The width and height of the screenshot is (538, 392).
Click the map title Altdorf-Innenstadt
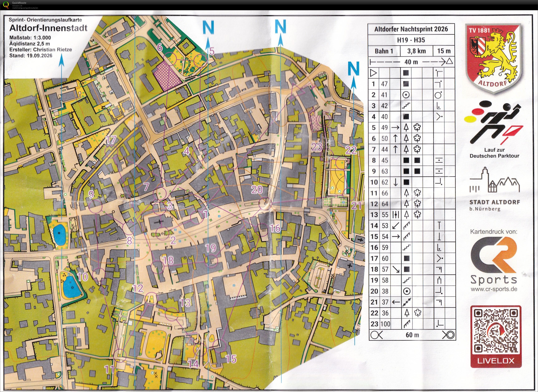(x=48, y=28)
